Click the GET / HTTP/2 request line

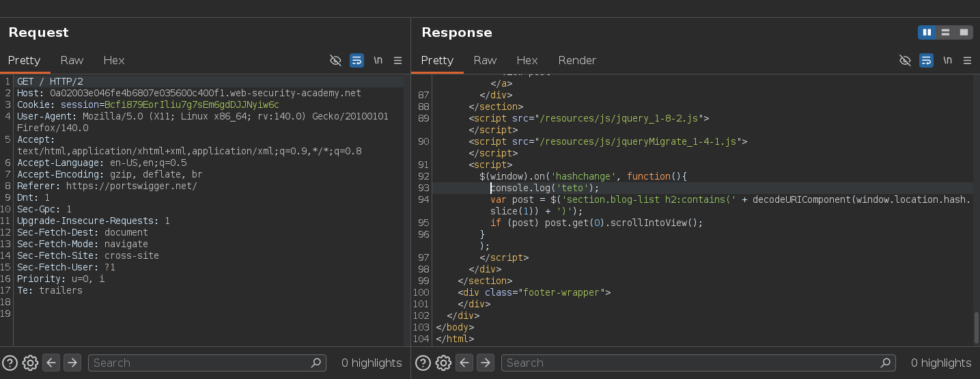pos(50,81)
